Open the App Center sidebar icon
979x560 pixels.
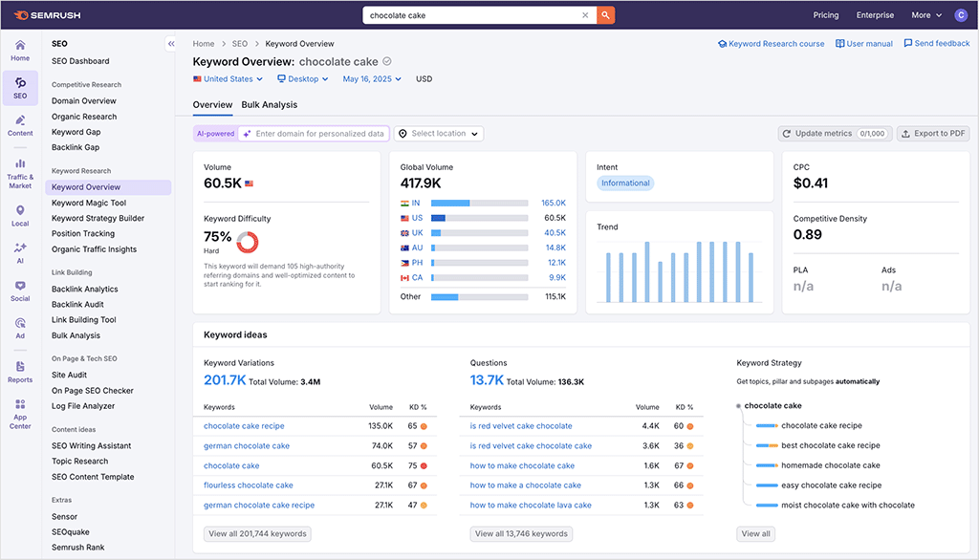20,414
